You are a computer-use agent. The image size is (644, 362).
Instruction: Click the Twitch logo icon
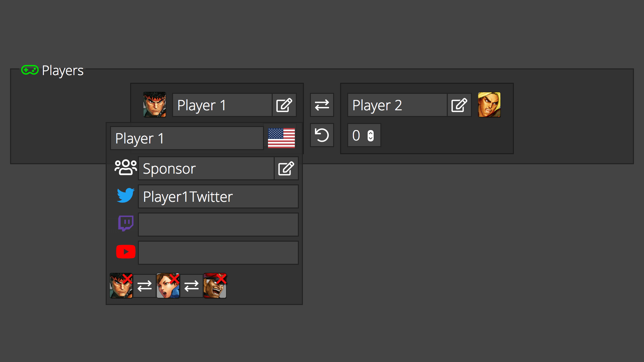pos(126,223)
